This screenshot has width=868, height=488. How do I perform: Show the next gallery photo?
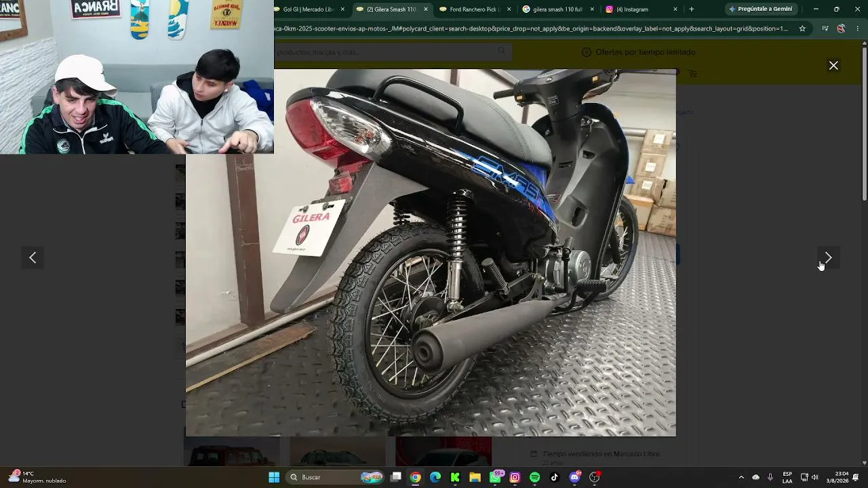click(828, 258)
